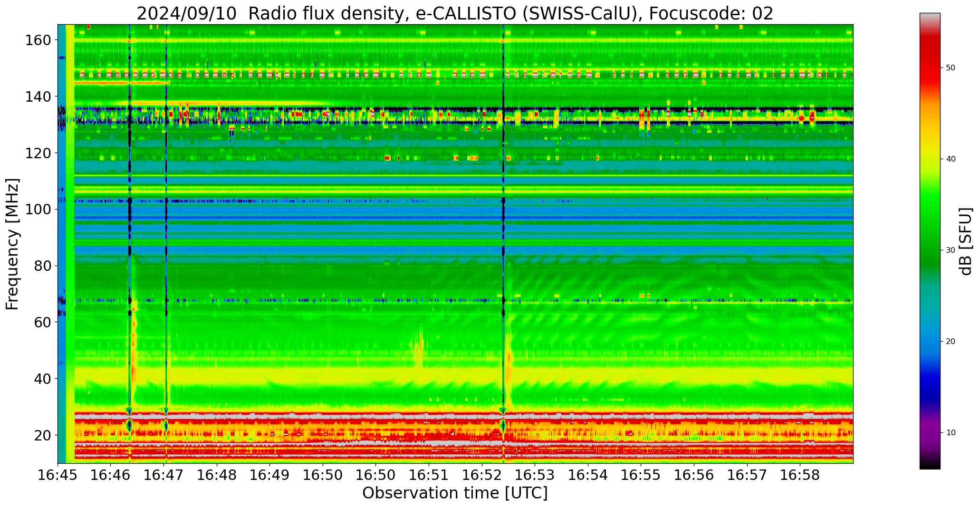Select the 16:48 time tick label

click(217, 475)
